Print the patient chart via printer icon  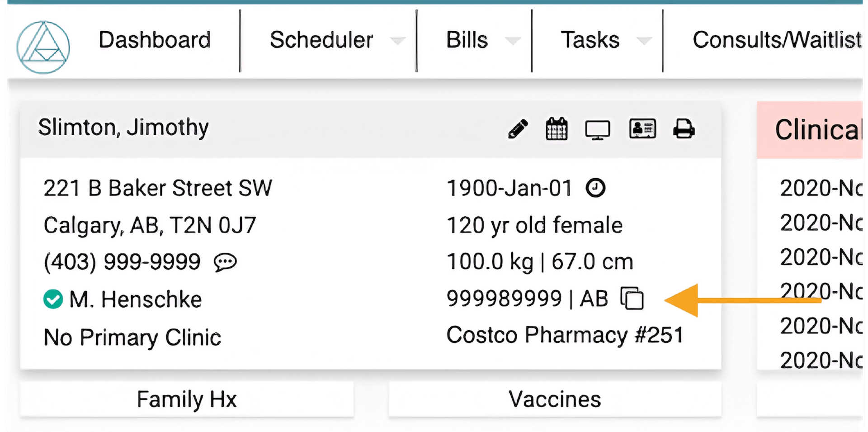click(x=684, y=129)
